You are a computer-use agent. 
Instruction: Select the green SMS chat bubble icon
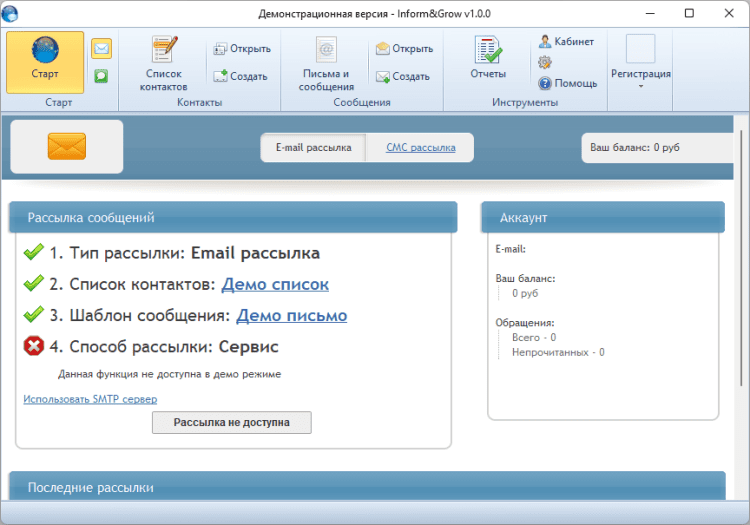pos(101,76)
